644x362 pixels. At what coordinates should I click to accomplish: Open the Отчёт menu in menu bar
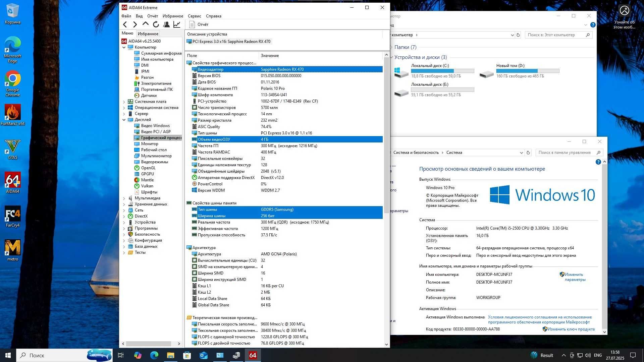point(153,16)
